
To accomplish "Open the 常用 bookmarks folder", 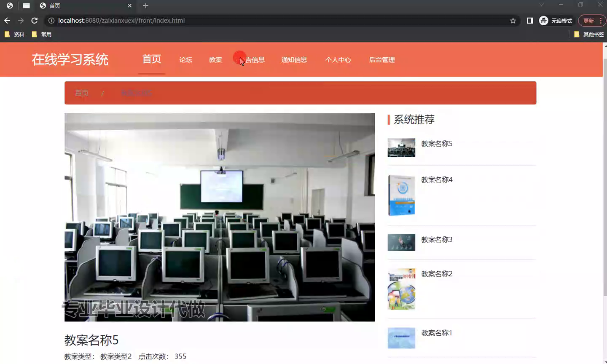I will point(42,35).
